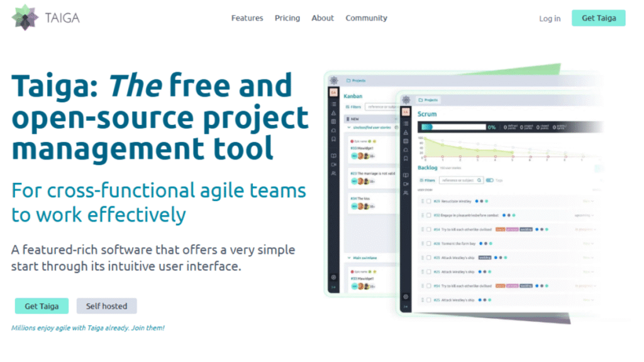Collapse the Unclassified user stories swimlane
Image resolution: width=644 pixels, height=362 pixels.
point(348,127)
